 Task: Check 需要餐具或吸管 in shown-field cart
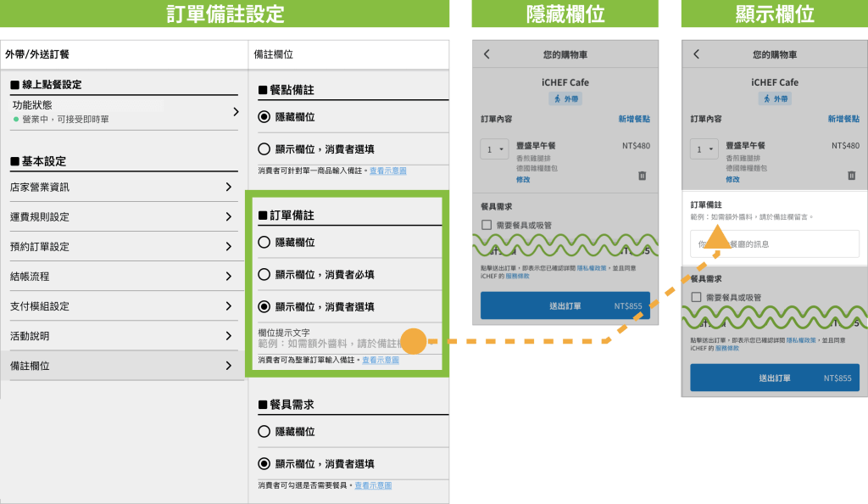[696, 298]
